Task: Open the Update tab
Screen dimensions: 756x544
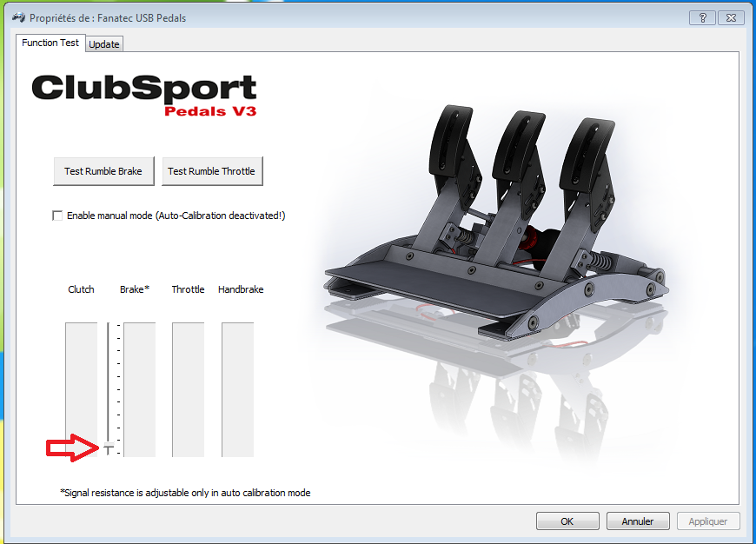Action: [x=104, y=44]
